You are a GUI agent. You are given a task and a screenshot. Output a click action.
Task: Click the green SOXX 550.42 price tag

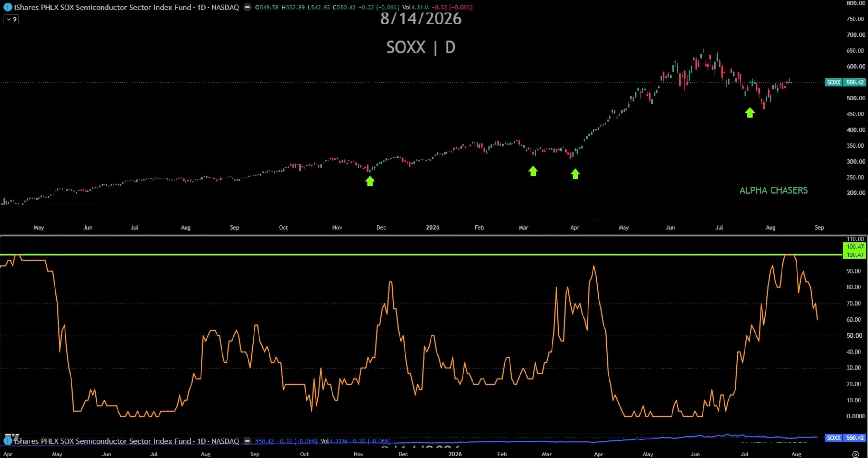click(845, 82)
